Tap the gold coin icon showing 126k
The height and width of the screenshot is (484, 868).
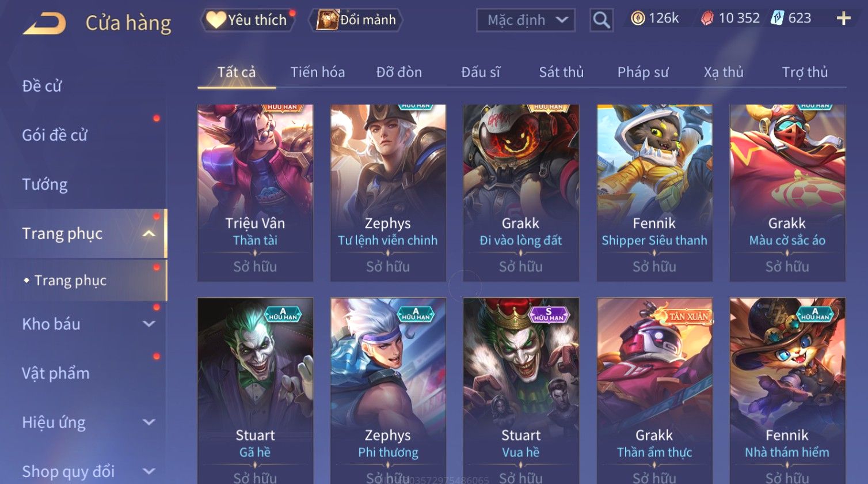637,19
